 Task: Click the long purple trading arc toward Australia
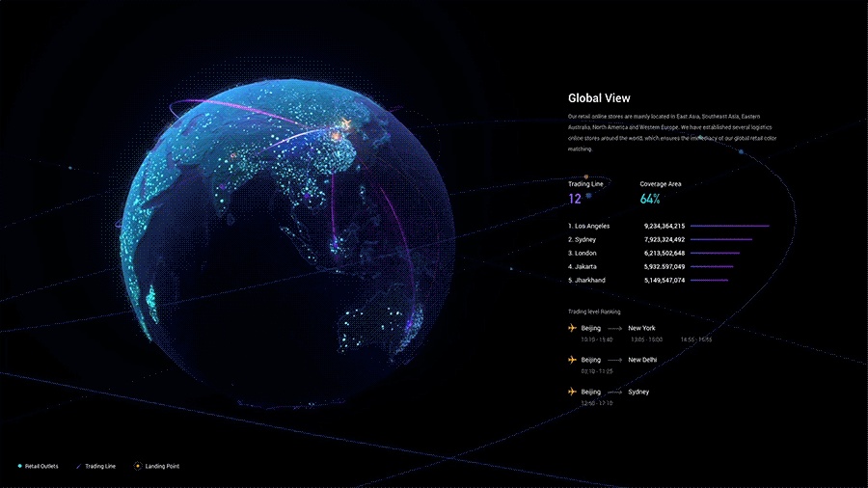click(x=403, y=243)
